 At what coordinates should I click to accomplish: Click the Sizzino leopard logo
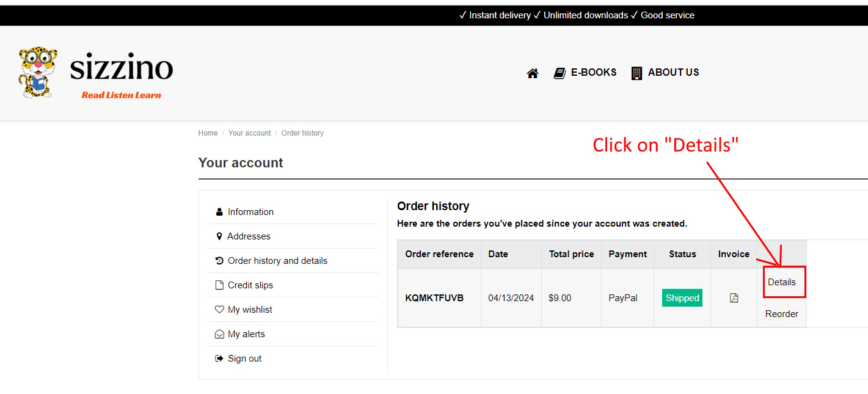(38, 72)
